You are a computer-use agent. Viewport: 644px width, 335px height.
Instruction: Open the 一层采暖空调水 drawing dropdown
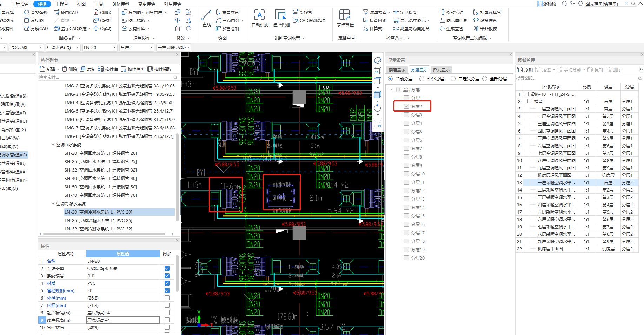point(173,47)
